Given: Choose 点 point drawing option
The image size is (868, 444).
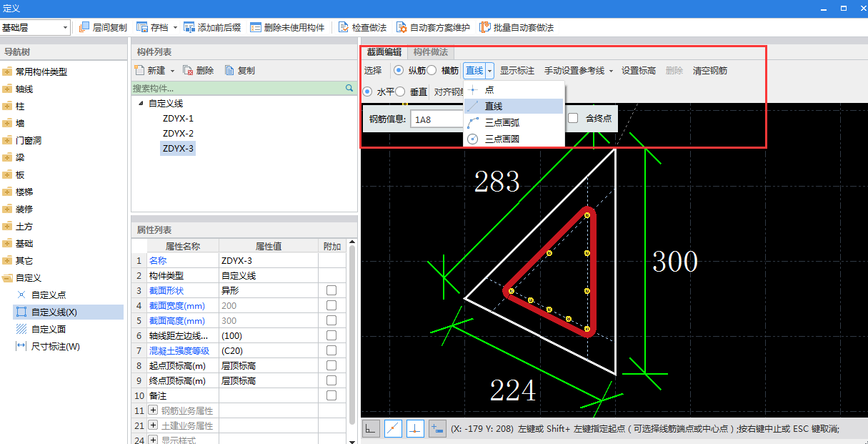Looking at the screenshot, I should [514, 90].
